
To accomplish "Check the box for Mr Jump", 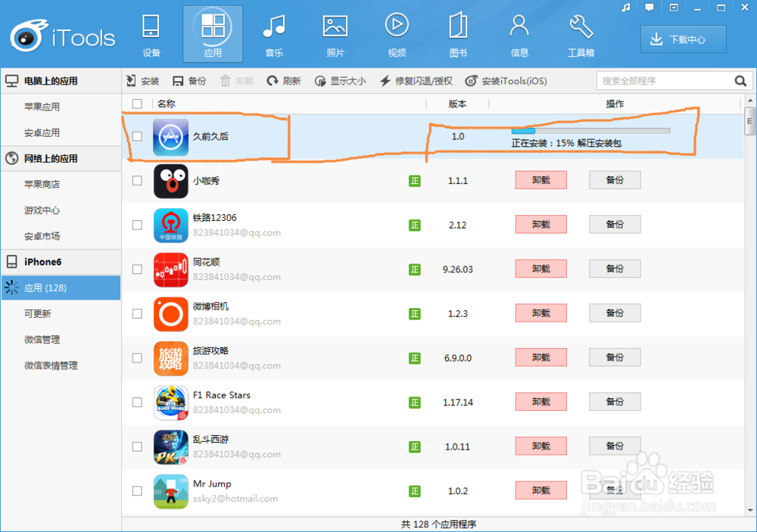I will point(137,491).
